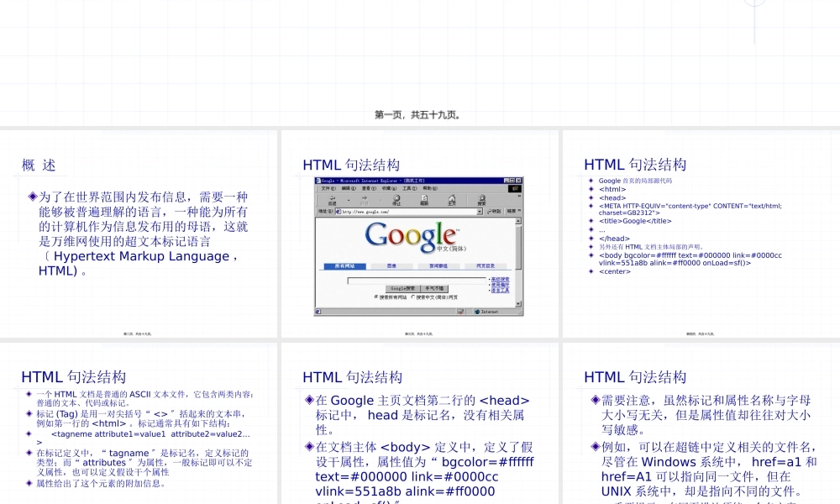Select the 搜索所有网站 radio button
This screenshot has height=504, width=840.
[x=376, y=297]
